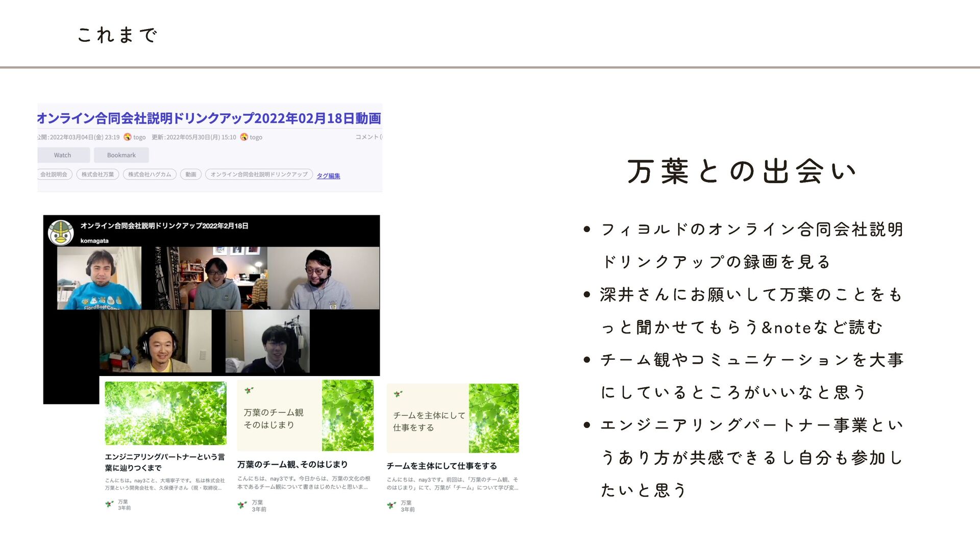Open the オンライン合同会社説明ドリンクアップ動画 title link

[209, 118]
